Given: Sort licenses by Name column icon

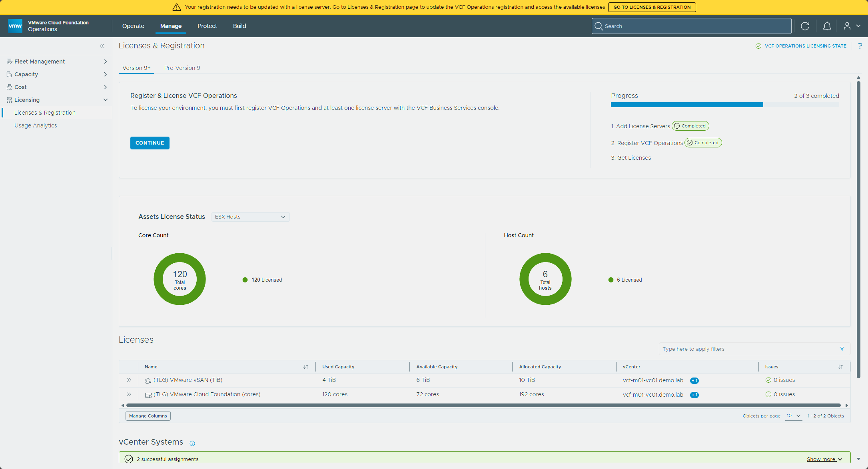Looking at the screenshot, I should tap(306, 367).
